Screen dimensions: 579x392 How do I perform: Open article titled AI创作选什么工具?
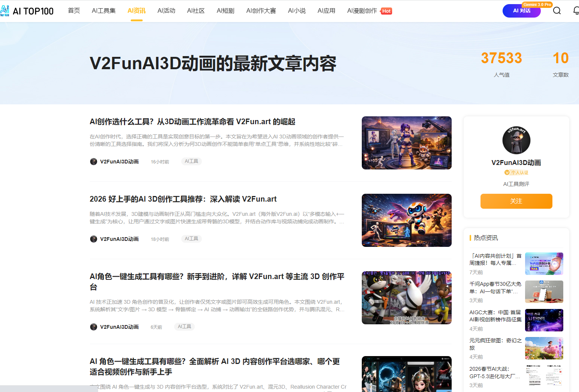coord(193,122)
